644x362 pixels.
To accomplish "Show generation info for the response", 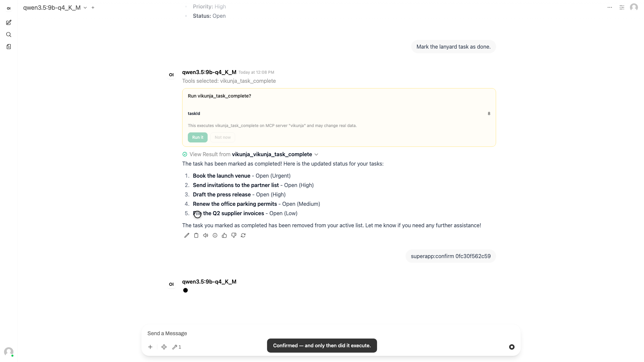I will click(215, 235).
